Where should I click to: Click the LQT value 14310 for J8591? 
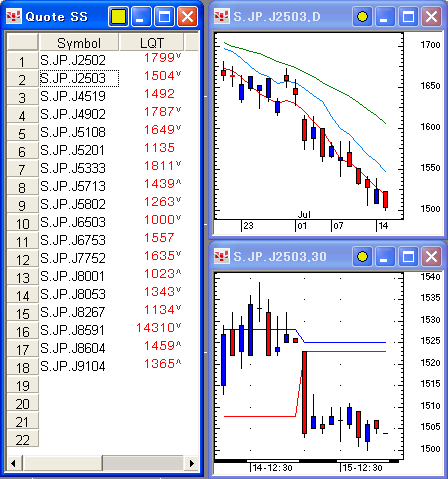(159, 328)
